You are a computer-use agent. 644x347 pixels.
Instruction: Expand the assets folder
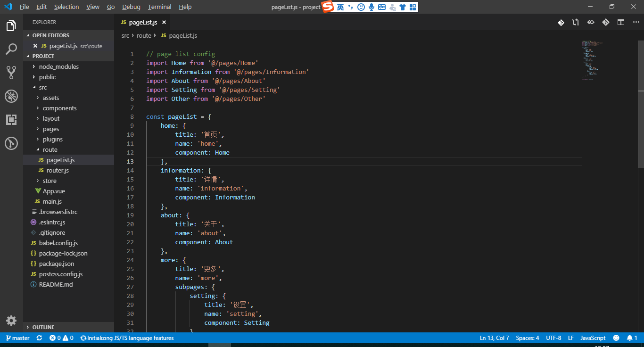(x=69, y=98)
